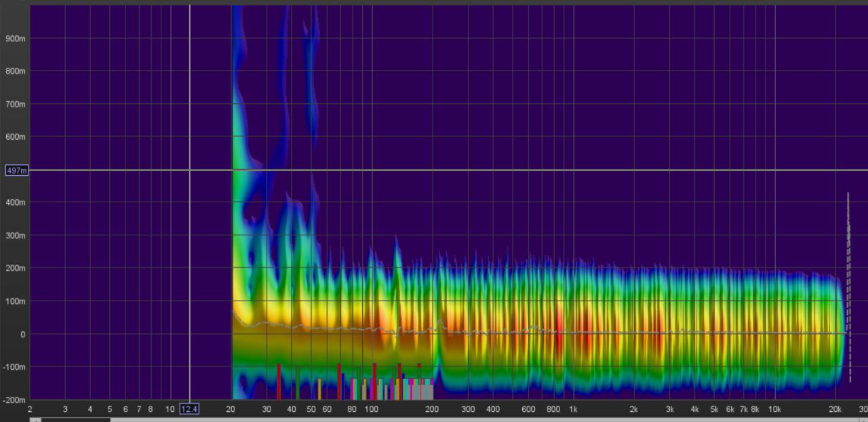Click the -200m label on time axis
Viewport: 868px width, 422px height.
tap(14, 400)
